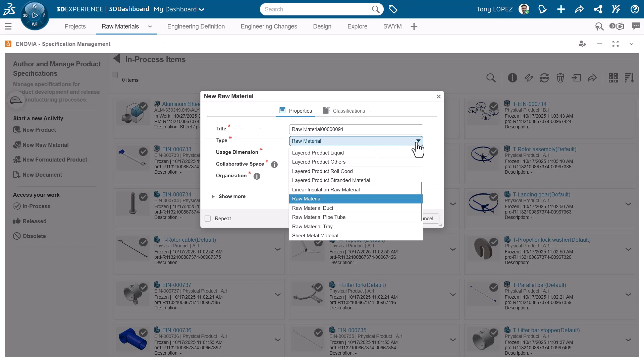This screenshot has height=362, width=644.
Task: Open the search within In-Process Items
Action: tap(491, 78)
